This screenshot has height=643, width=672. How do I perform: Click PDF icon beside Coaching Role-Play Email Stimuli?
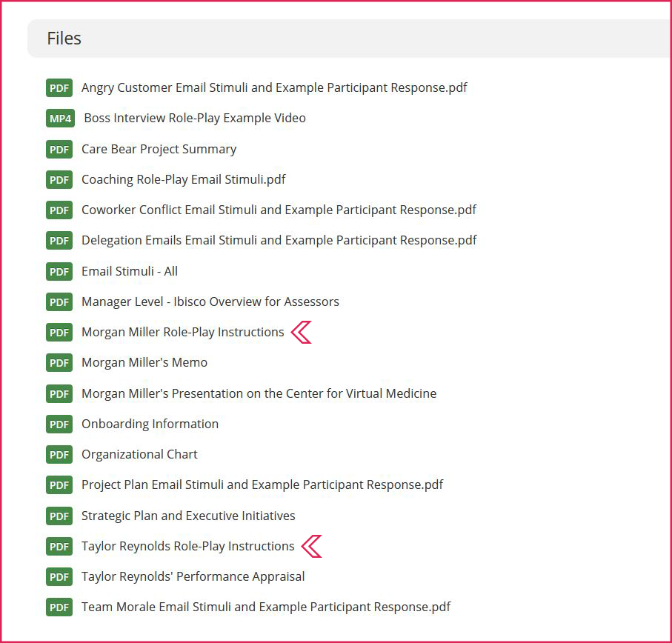[59, 179]
